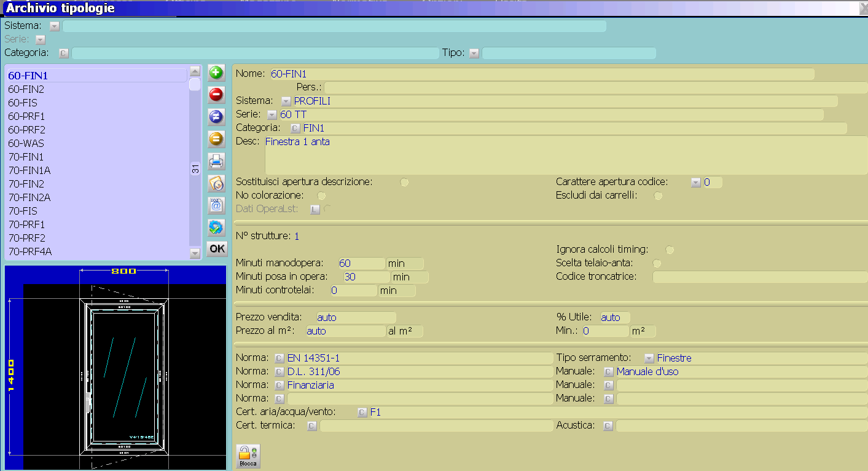
Task: Click the Nome input field
Action: tap(542, 74)
